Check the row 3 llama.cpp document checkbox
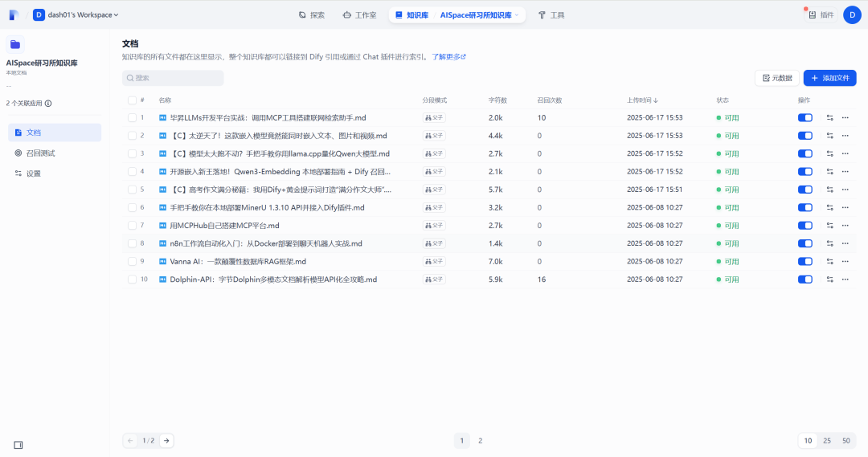Image resolution: width=868 pixels, height=457 pixels. [x=132, y=154]
